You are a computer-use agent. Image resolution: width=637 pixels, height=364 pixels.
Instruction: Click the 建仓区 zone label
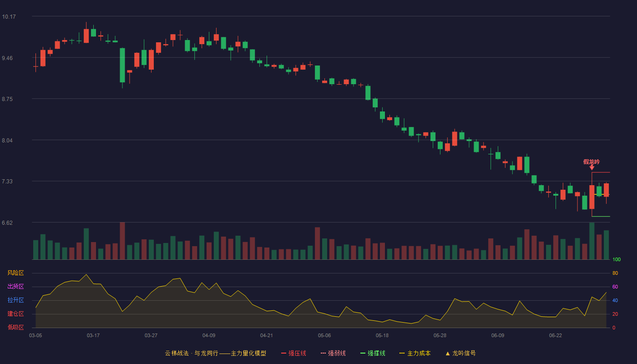click(x=15, y=314)
